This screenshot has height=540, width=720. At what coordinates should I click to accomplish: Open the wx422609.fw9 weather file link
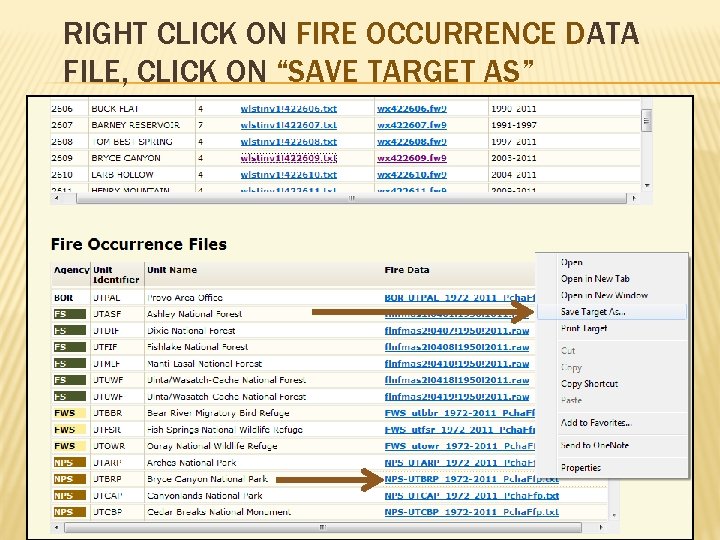pyautogui.click(x=411, y=158)
